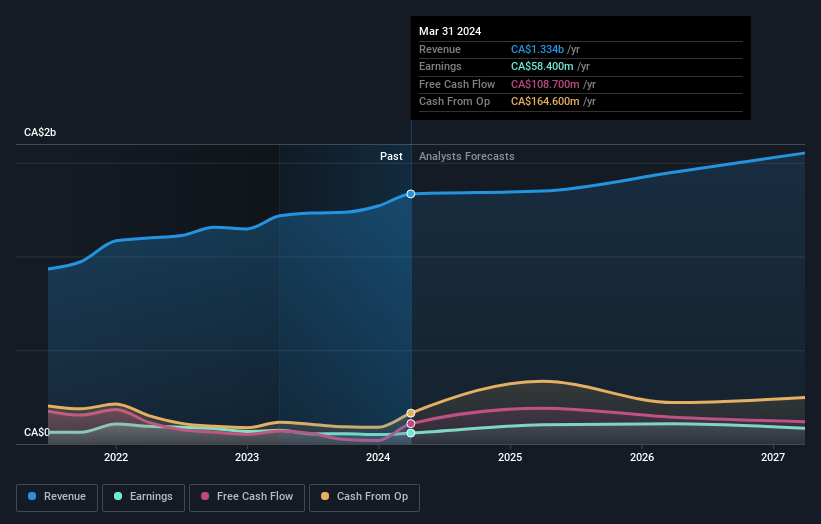Click the Past label
821x524 pixels.
click(391, 156)
